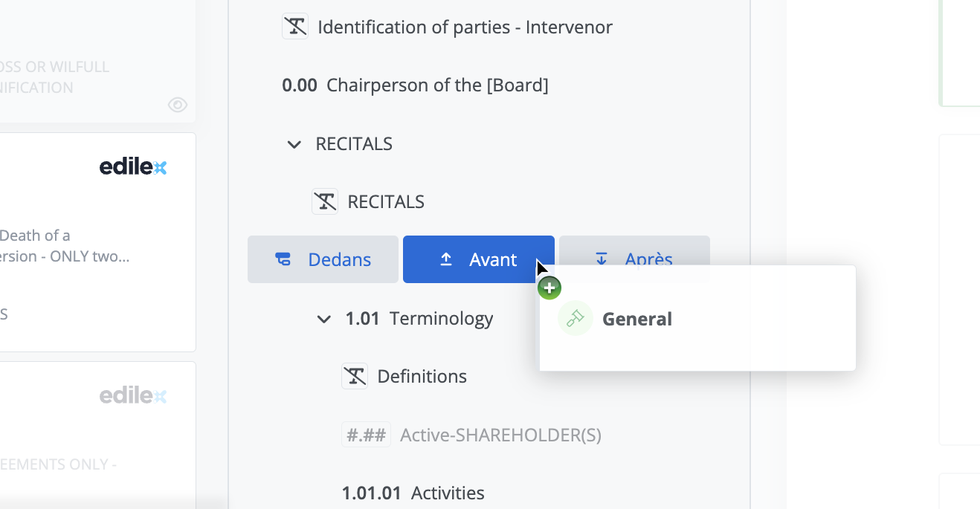Click the upload arrow icon in Avant button
Image resolution: width=980 pixels, height=509 pixels.
[x=446, y=259]
